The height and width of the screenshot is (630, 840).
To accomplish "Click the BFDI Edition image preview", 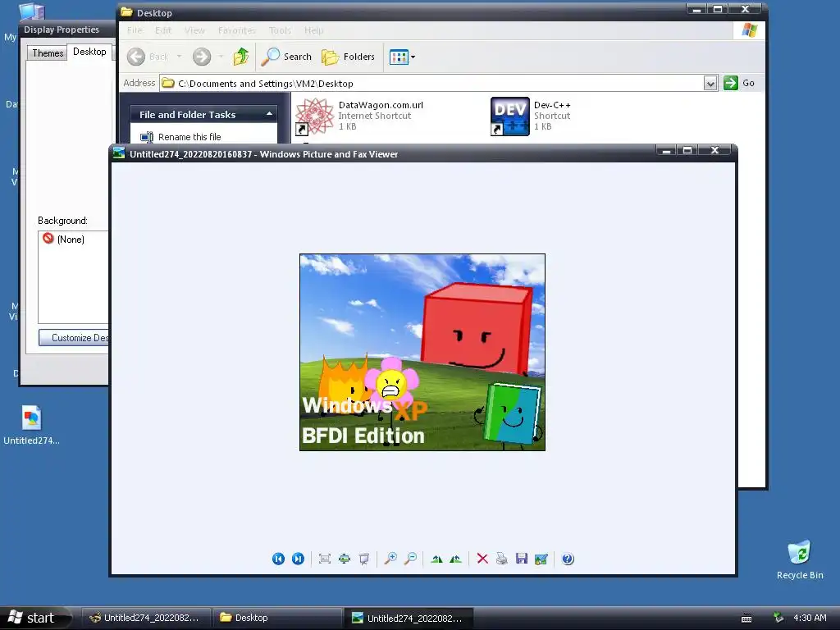I will [x=422, y=352].
